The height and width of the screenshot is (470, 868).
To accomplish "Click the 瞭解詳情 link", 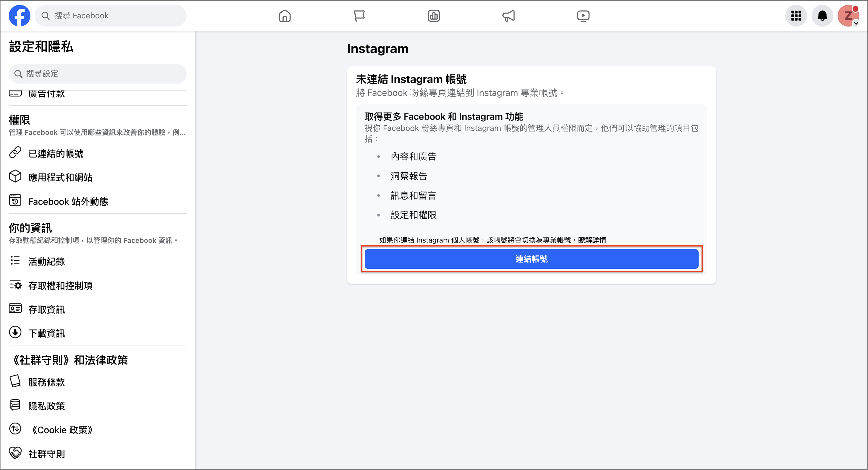I will (592, 240).
